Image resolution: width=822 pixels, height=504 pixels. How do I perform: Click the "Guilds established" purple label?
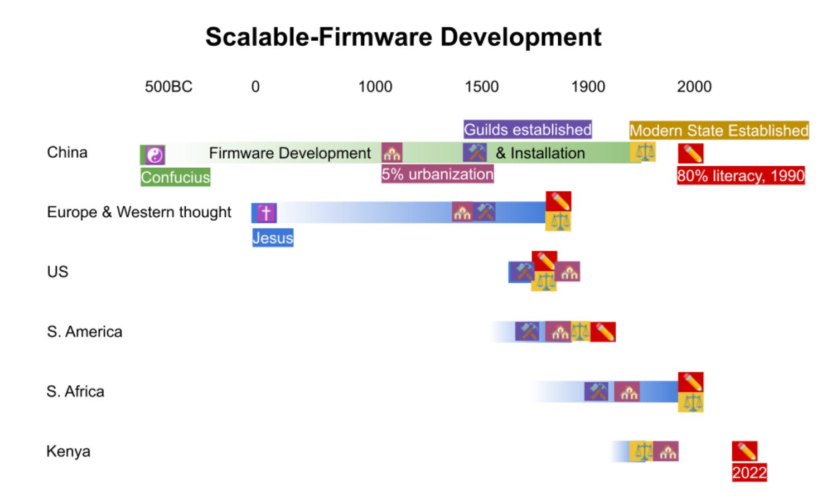[x=528, y=129]
